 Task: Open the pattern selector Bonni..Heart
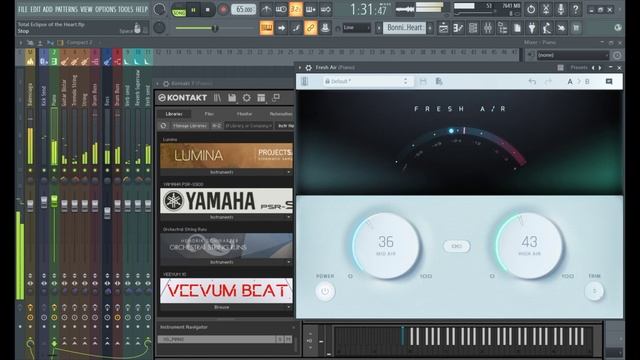click(x=404, y=28)
